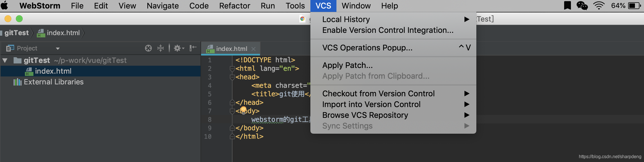Screen dimensions: 644x162
Task: Collapse the gitTest project tree node
Action: tap(5, 60)
